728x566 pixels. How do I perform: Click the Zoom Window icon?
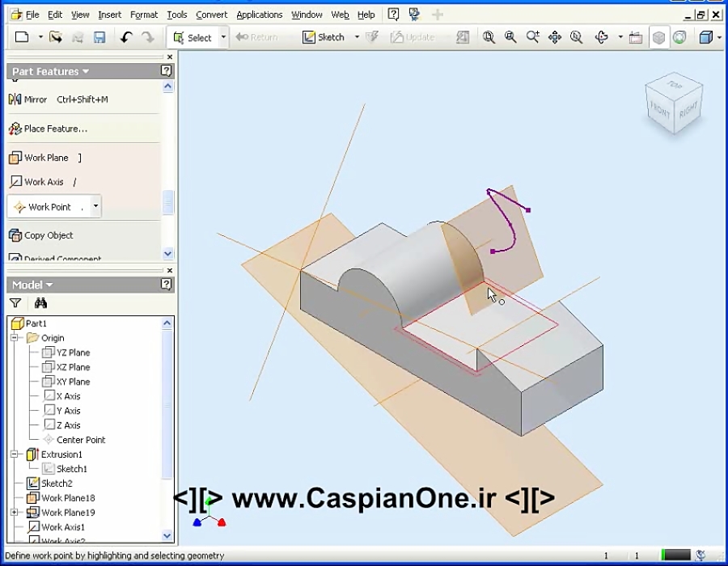[x=510, y=37]
